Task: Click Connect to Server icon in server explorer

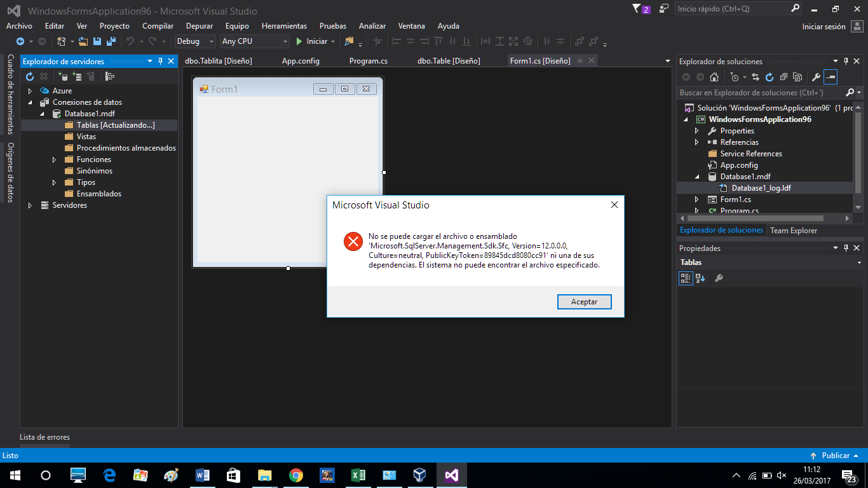Action: click(77, 77)
